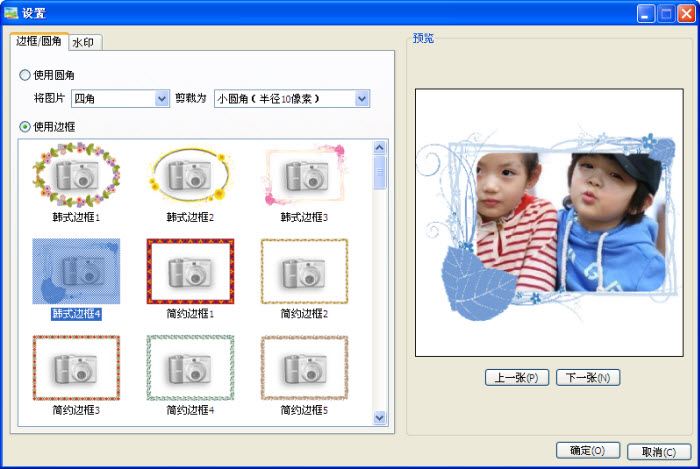Expand the 小圆角(半径10像素) dropdown

(x=292, y=99)
